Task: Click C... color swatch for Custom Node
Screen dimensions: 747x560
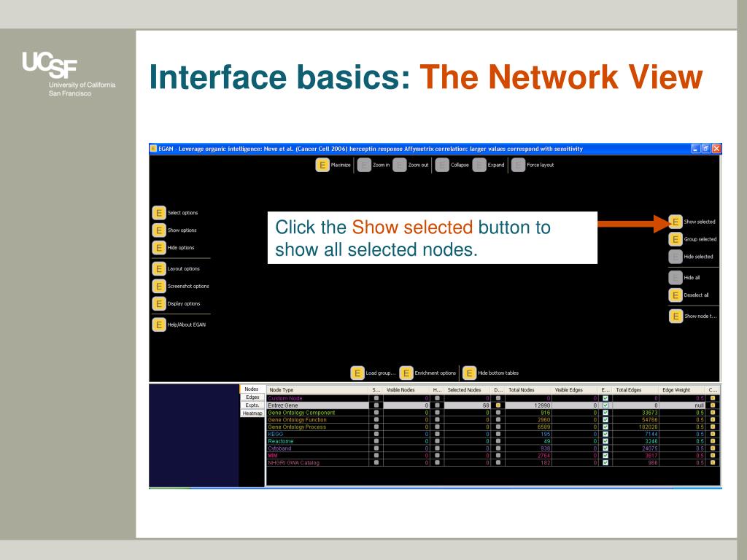Action: 713,398
